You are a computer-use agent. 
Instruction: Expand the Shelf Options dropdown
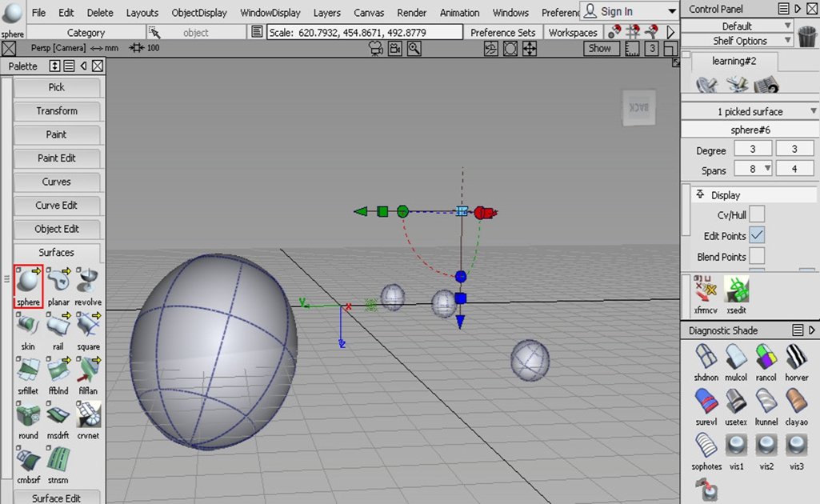(x=787, y=40)
